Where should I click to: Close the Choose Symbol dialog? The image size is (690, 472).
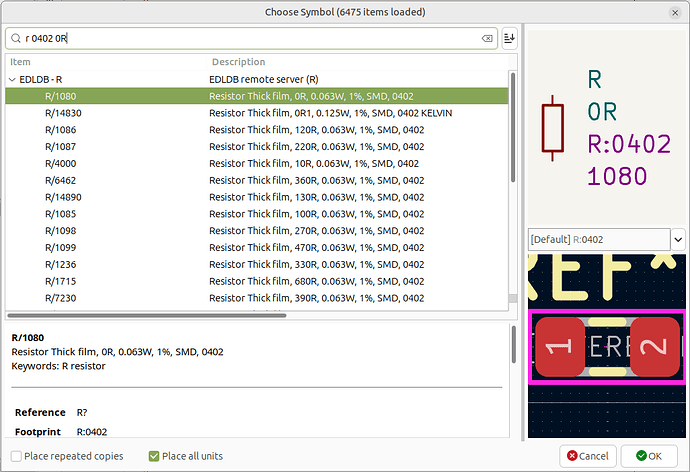(x=672, y=12)
